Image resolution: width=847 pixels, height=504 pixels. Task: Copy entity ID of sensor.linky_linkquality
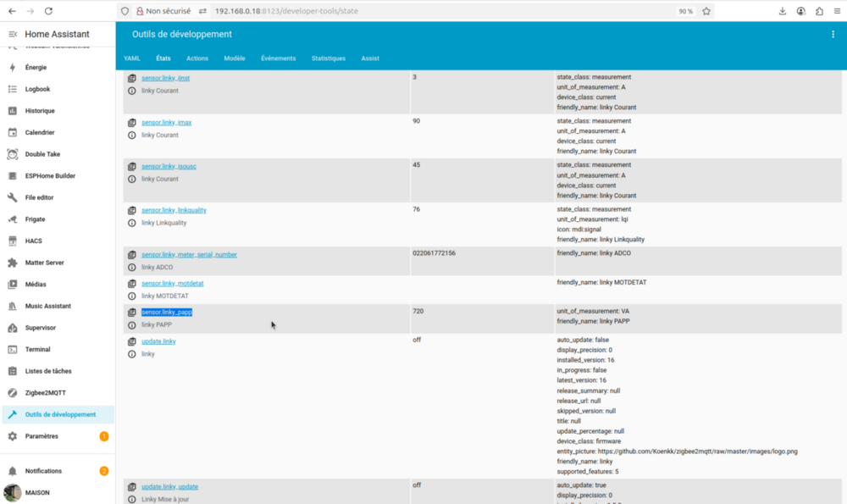click(x=132, y=211)
